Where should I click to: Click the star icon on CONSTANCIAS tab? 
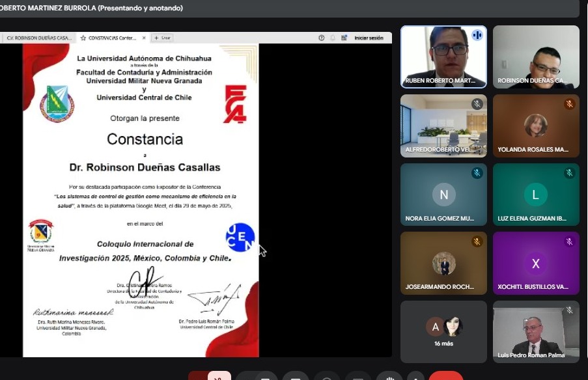83,38
